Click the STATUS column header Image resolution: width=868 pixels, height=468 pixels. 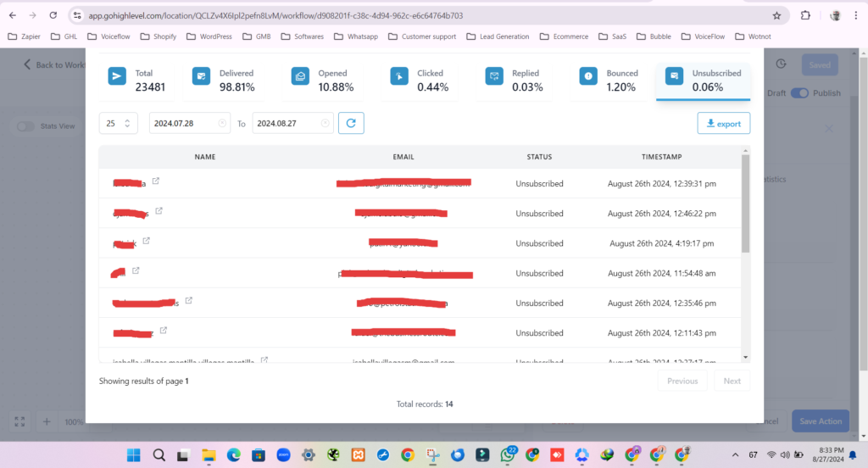tap(539, 157)
